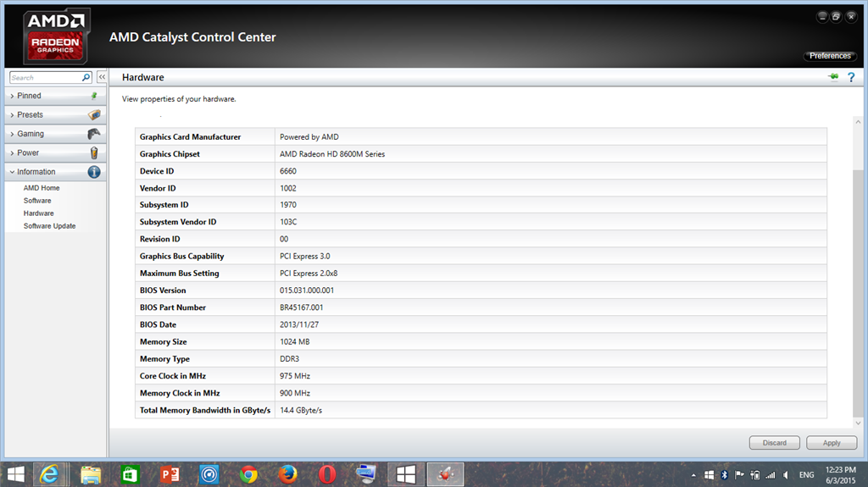Click the green pin icon beside Pinned
The width and height of the screenshot is (868, 487).
click(94, 96)
